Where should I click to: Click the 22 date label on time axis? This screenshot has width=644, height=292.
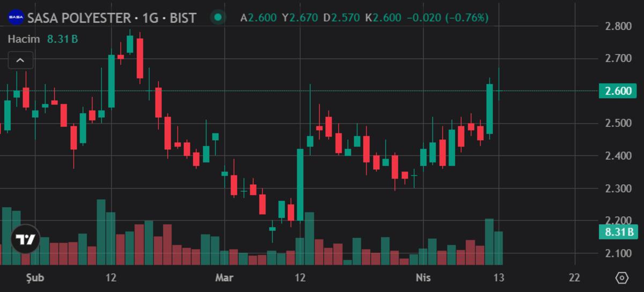574,278
